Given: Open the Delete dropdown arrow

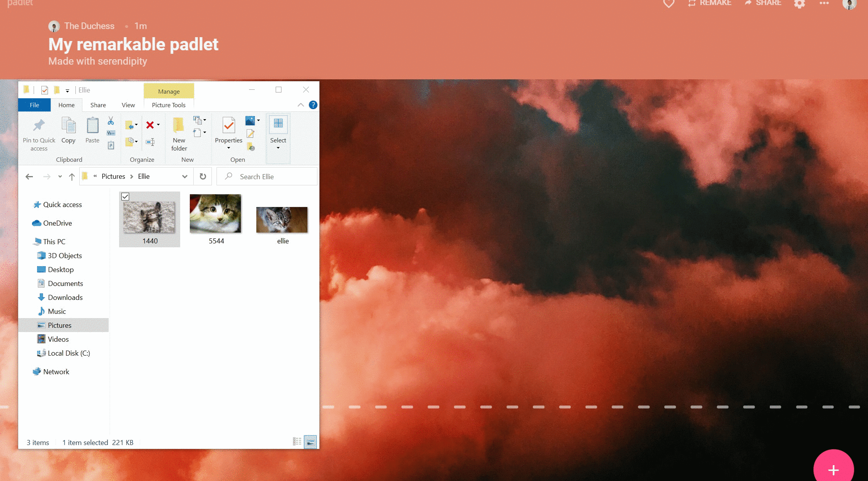Looking at the screenshot, I should tap(158, 125).
